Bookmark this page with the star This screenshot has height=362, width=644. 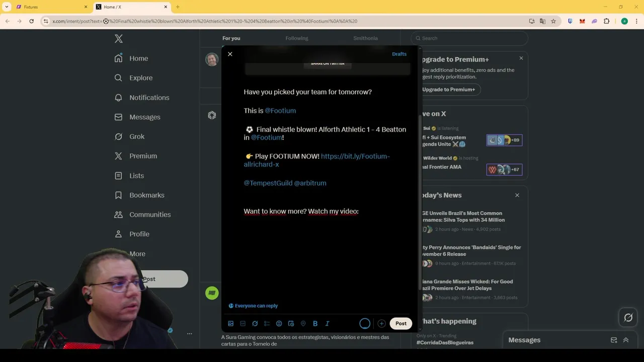(x=553, y=21)
